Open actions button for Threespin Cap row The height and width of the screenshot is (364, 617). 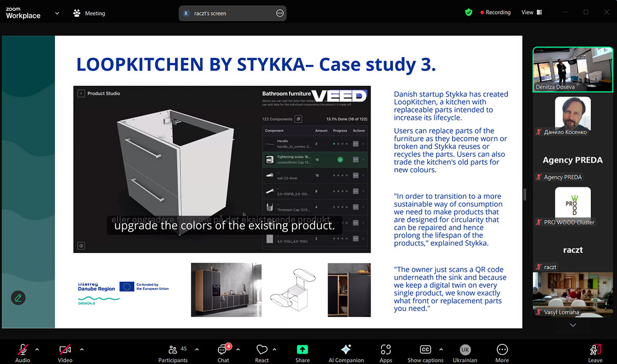(356, 207)
